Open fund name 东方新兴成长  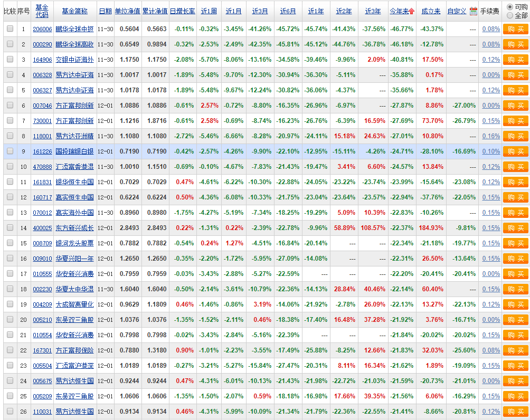pyautogui.click(x=75, y=228)
